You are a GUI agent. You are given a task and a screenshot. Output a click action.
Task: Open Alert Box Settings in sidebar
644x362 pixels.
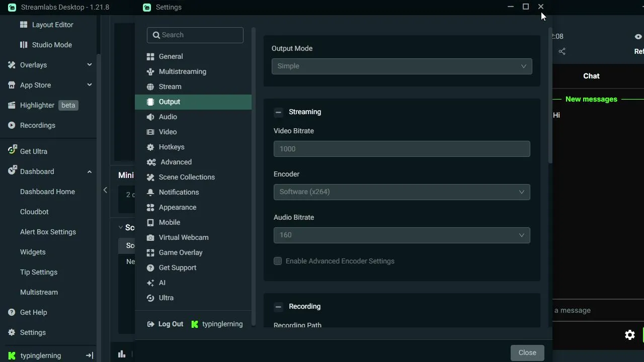click(48, 232)
